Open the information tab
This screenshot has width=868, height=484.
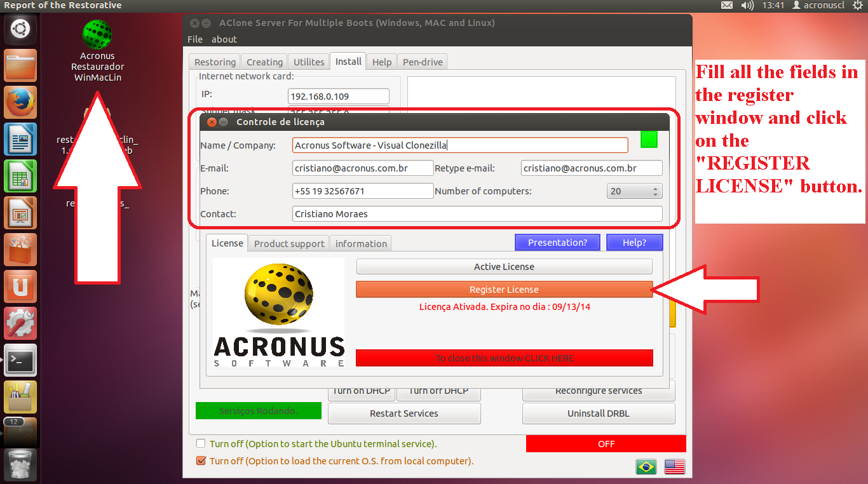point(361,244)
